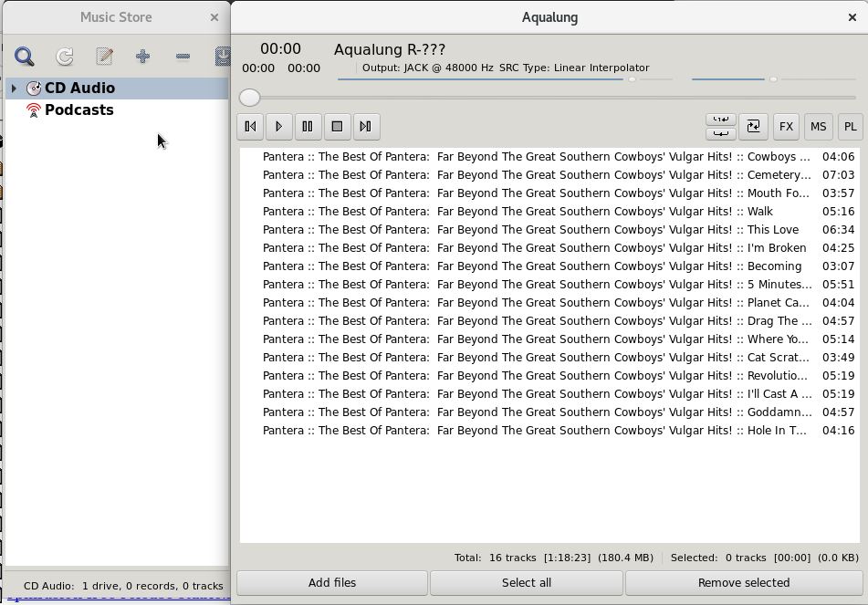Go to the previous track
Viewport: 868px width, 605px height.
click(x=250, y=127)
